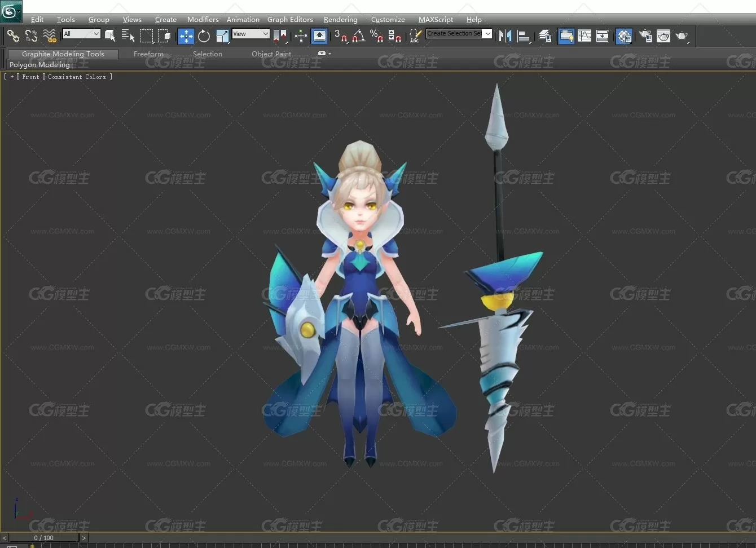Switch to the Object Paint tab
756x548 pixels.
point(271,54)
